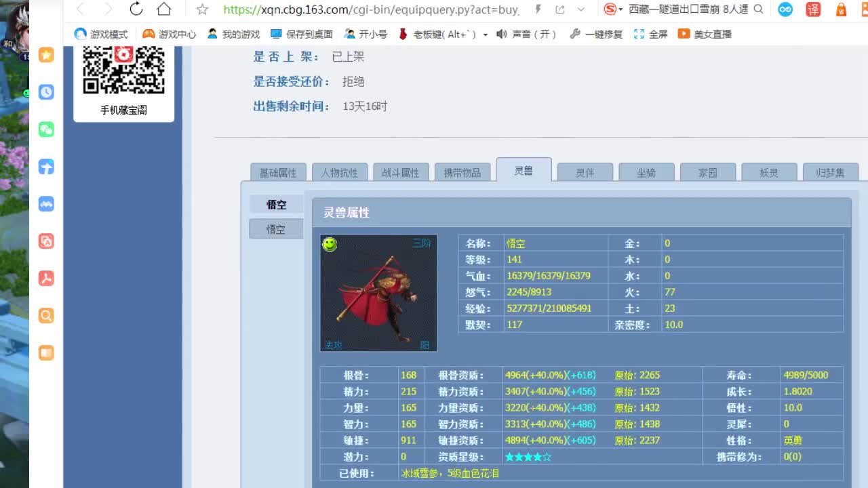
Task: Click the blue upload arrow sidebar icon
Action: pos(46,167)
